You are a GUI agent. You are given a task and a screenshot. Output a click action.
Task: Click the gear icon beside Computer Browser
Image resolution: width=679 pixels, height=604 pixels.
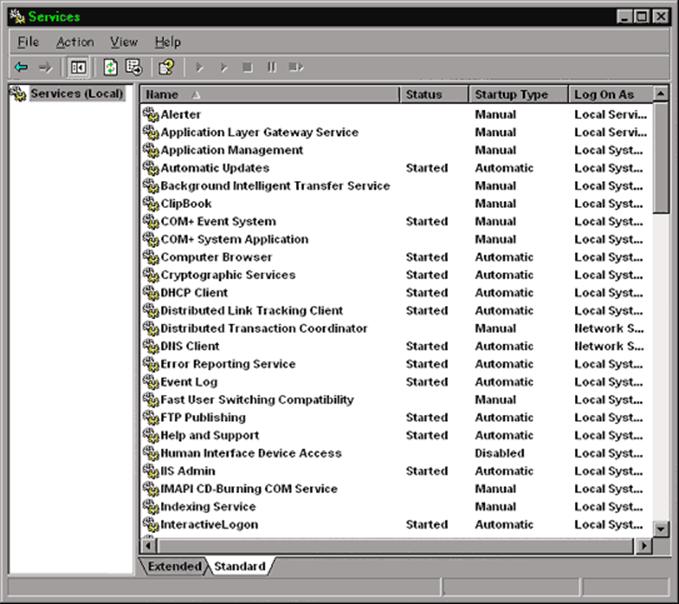point(151,257)
